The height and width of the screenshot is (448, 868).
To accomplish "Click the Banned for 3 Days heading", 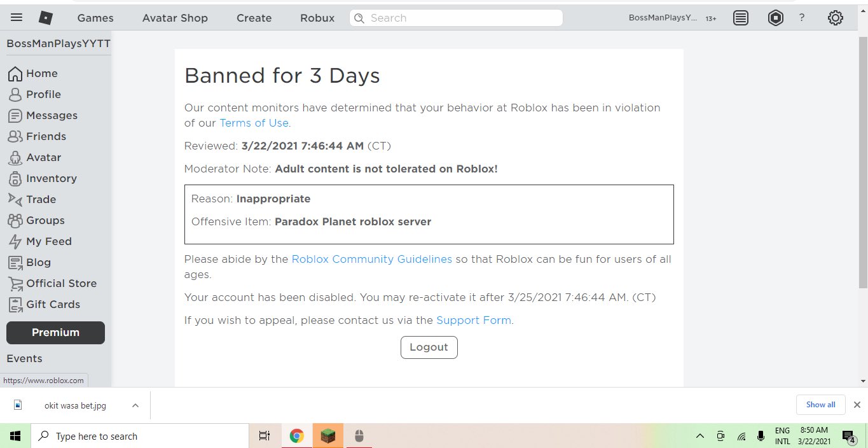I will point(282,76).
